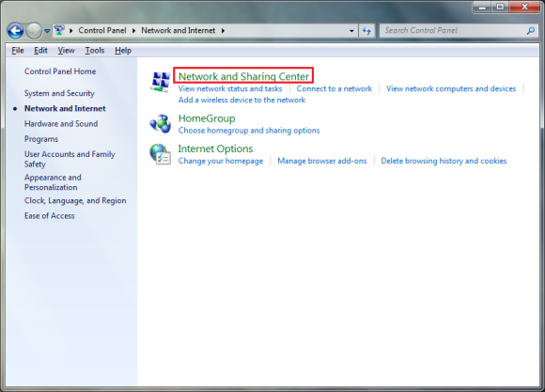Open the View menu
This screenshot has width=545, height=392.
[66, 51]
